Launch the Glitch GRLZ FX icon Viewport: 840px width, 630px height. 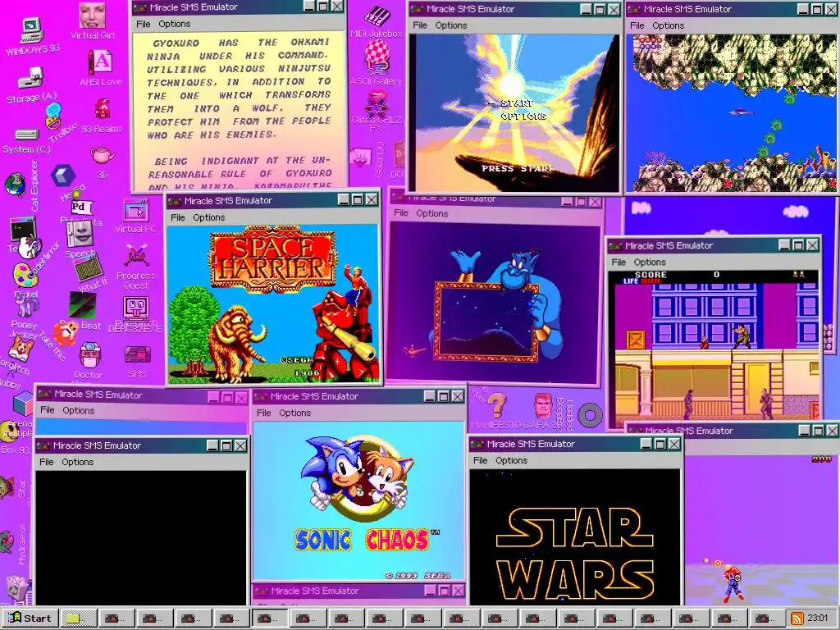(x=377, y=103)
